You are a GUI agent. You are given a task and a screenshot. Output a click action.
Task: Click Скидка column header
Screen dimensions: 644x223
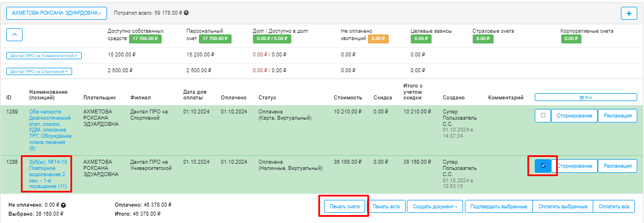pos(383,98)
